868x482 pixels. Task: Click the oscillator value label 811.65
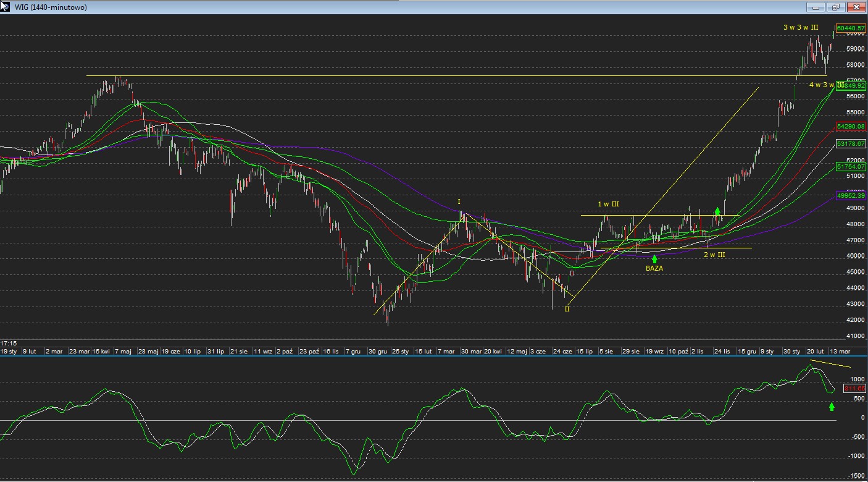pos(854,389)
